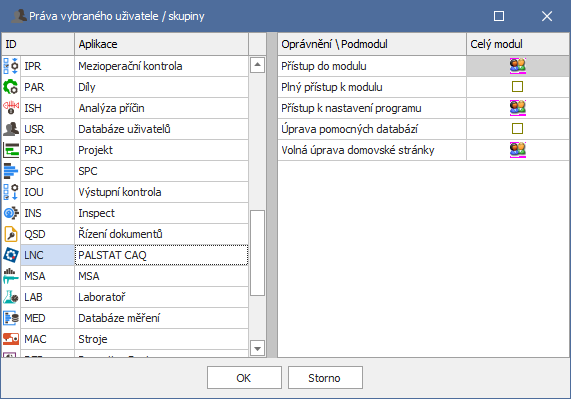Click the Přístup do modulu permission label
The width and height of the screenshot is (571, 399).
click(324, 66)
